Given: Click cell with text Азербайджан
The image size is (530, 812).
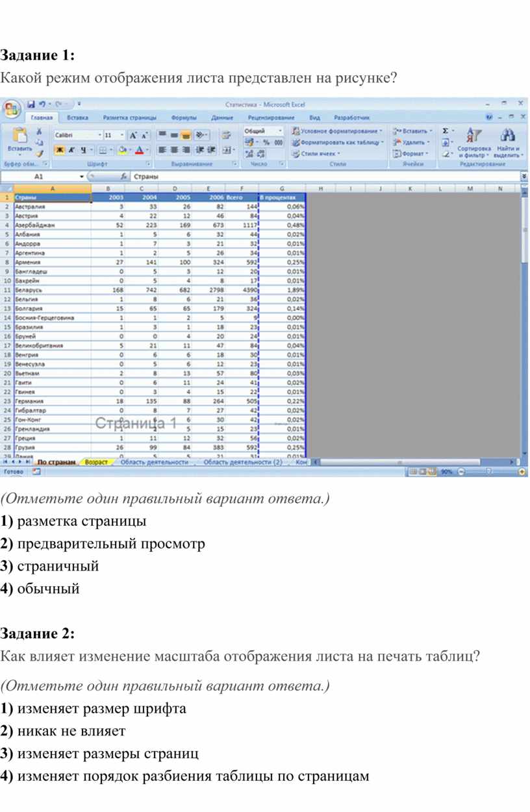Looking at the screenshot, I should (52, 225).
